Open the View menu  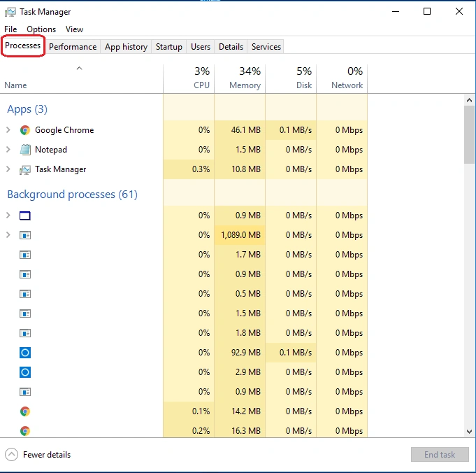coord(74,29)
